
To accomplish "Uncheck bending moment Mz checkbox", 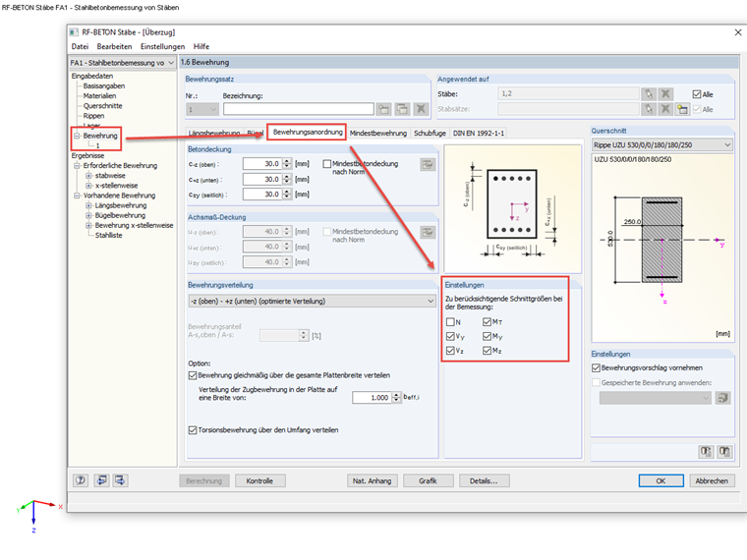I will tap(487, 351).
